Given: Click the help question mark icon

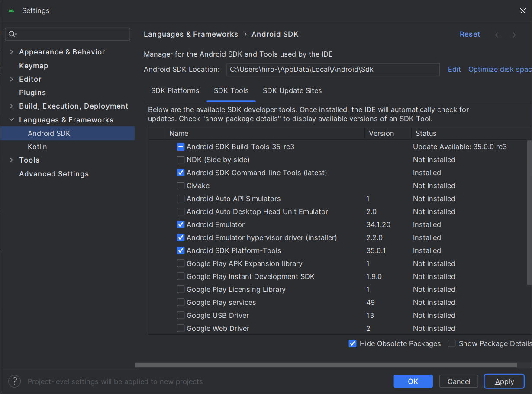Looking at the screenshot, I should click(x=14, y=381).
